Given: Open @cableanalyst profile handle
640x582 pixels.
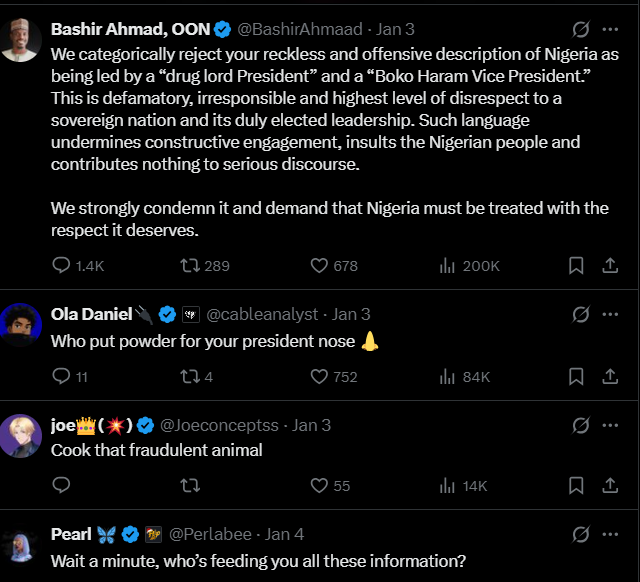Looking at the screenshot, I should 264,314.
